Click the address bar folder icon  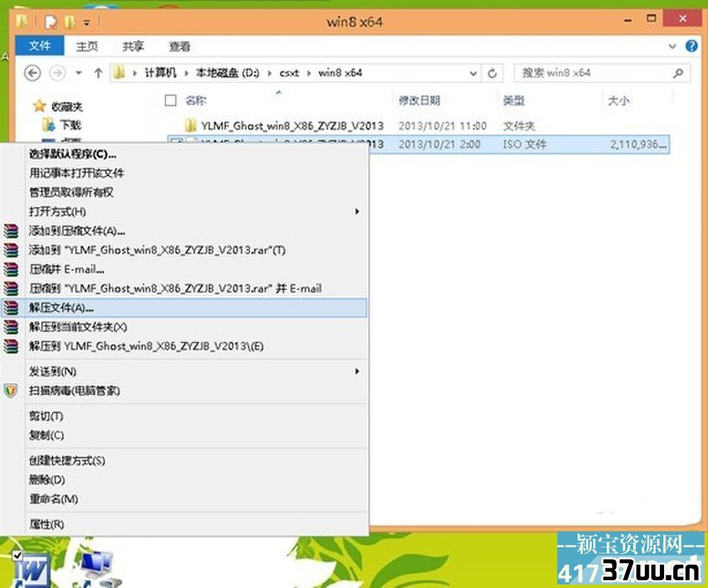[x=119, y=73]
